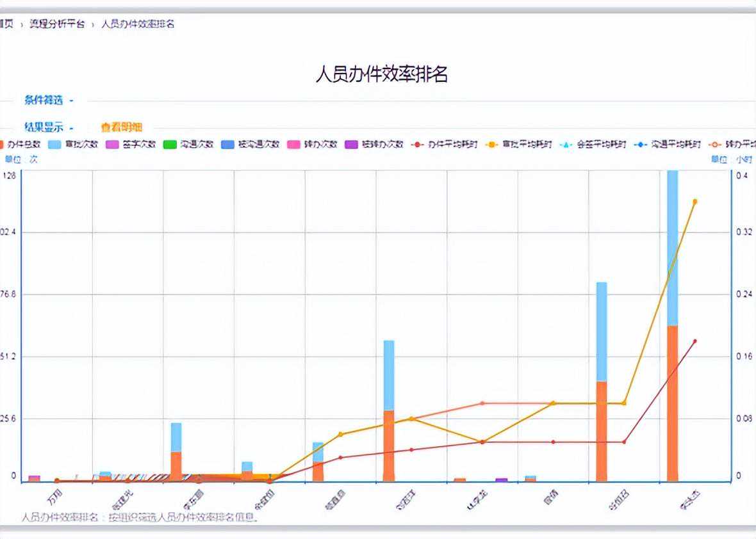Click the yellow 审批平均耗时 line legend icon
This screenshot has width=756, height=539.
493,144
